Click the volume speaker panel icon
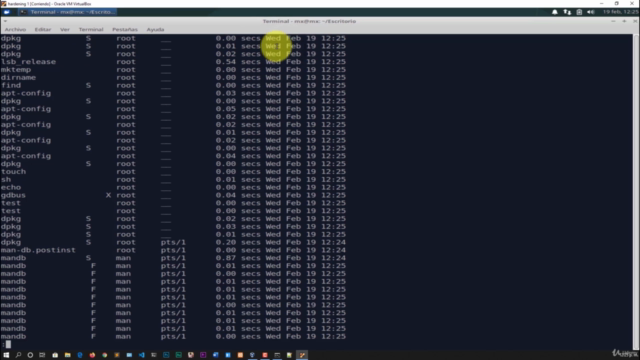This screenshot has width=640, height=360. click(x=591, y=12)
